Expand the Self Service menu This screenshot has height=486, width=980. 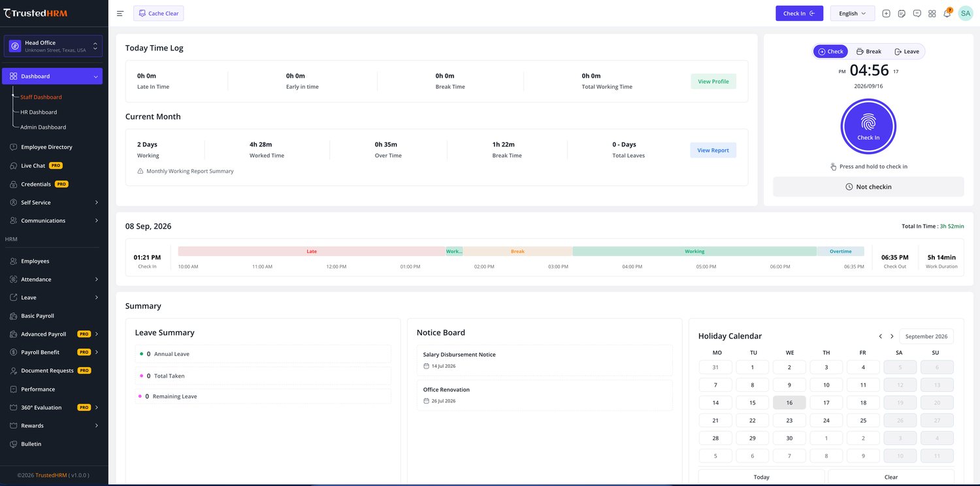[x=54, y=202]
